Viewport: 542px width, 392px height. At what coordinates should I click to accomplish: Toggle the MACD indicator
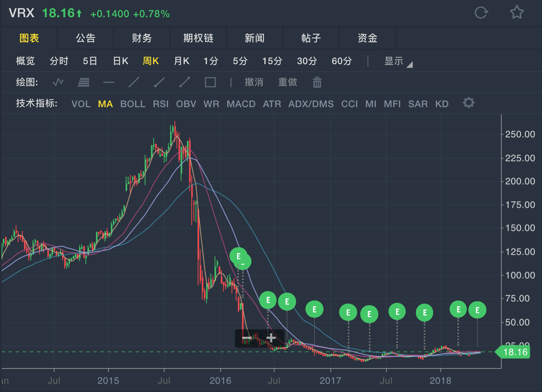[x=241, y=104]
